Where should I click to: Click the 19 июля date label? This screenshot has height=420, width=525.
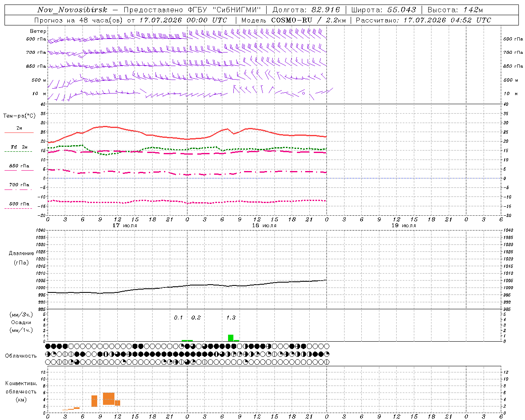[404, 225]
